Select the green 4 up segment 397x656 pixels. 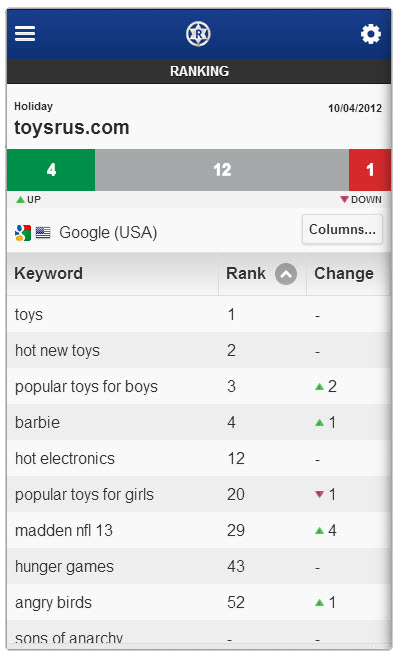click(51, 170)
